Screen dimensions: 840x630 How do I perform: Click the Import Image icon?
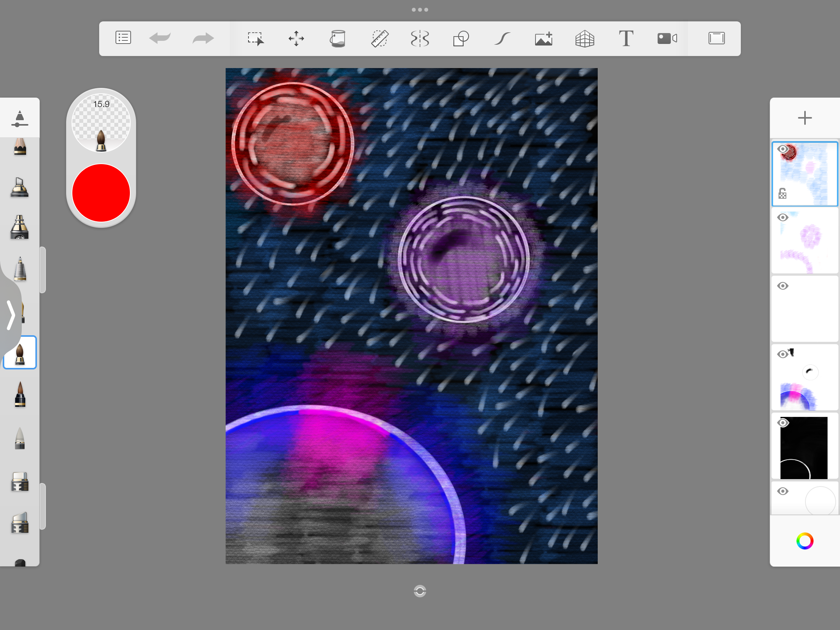pos(544,38)
